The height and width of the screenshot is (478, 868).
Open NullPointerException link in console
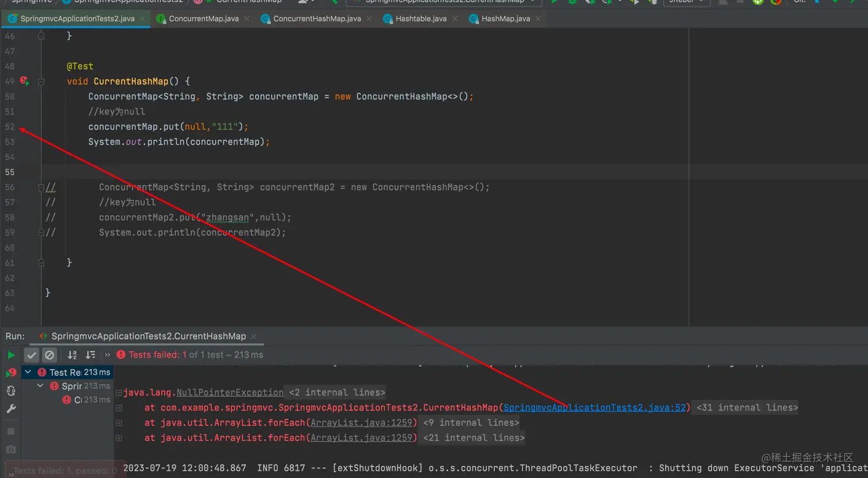tap(230, 392)
